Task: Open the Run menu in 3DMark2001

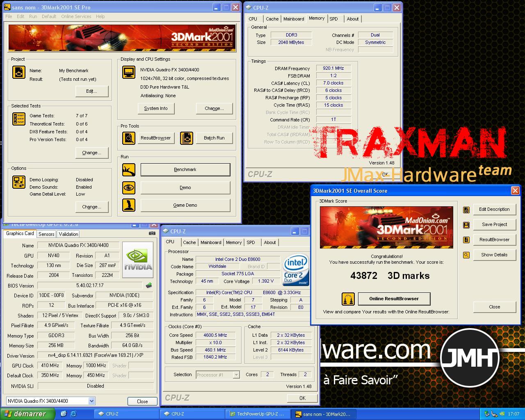Action: [x=33, y=16]
